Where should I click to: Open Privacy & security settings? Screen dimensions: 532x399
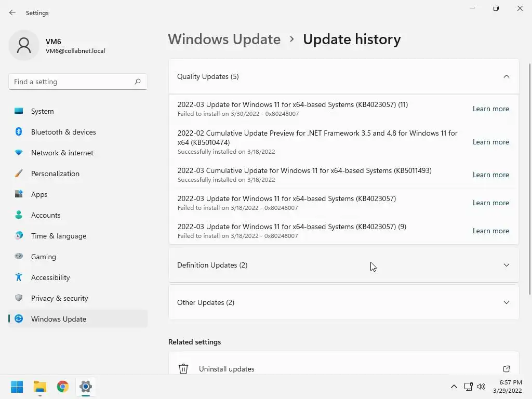(78, 298)
